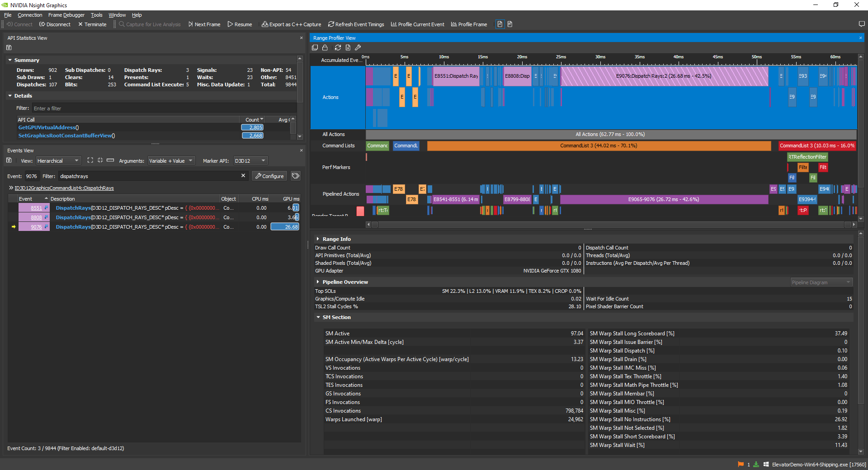
Task: Open the feedback speech bubble icon
Action: (861, 24)
